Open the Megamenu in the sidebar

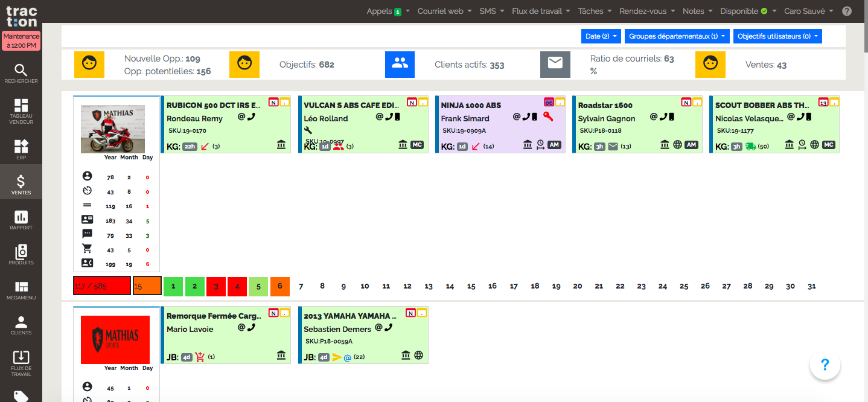tap(21, 290)
